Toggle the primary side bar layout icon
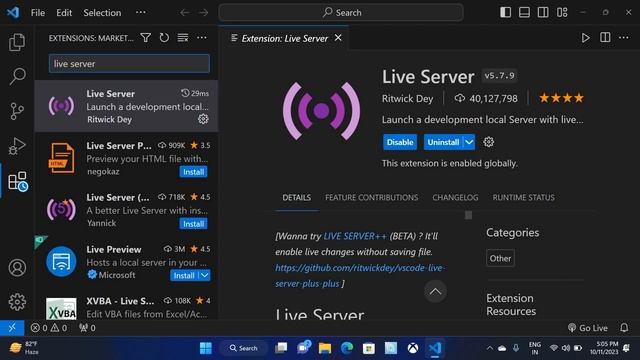The height and width of the screenshot is (360, 640). [x=505, y=12]
